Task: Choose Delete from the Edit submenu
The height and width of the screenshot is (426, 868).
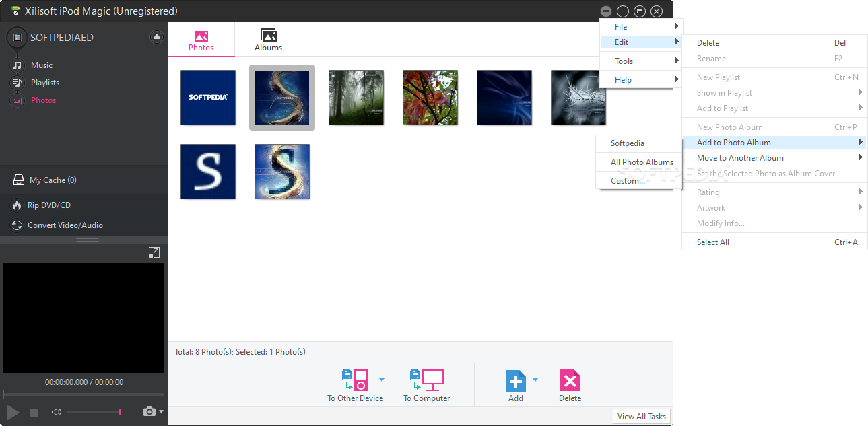Action: 774,43
